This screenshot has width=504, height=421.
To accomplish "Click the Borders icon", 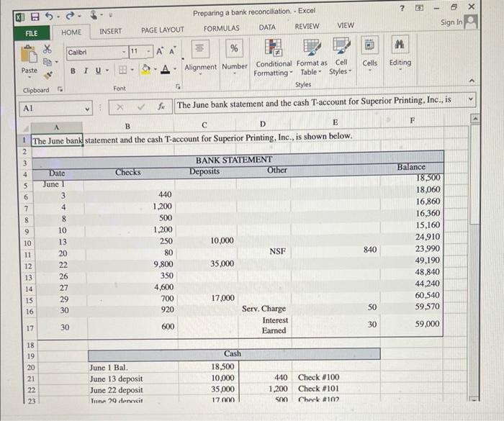I will [123, 70].
